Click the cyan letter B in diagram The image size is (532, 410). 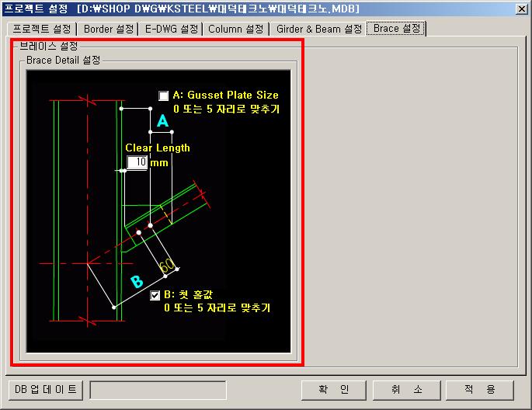click(137, 281)
